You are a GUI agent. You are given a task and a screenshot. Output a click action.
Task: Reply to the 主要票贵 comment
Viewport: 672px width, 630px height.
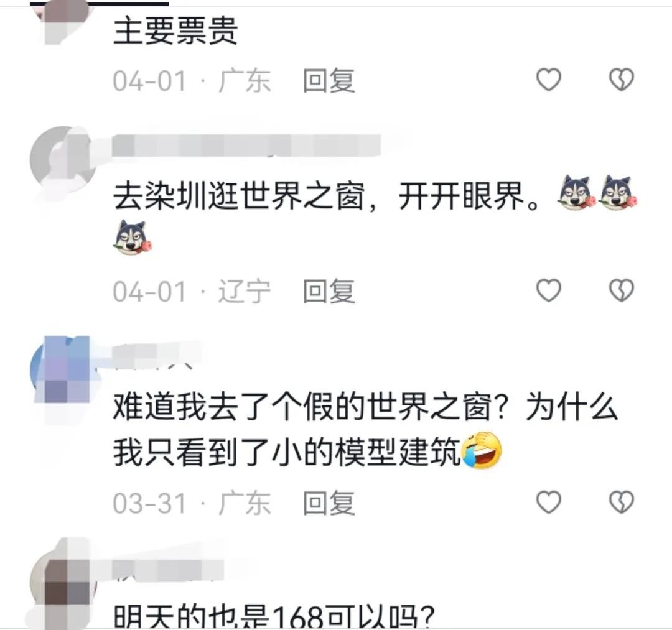click(329, 80)
